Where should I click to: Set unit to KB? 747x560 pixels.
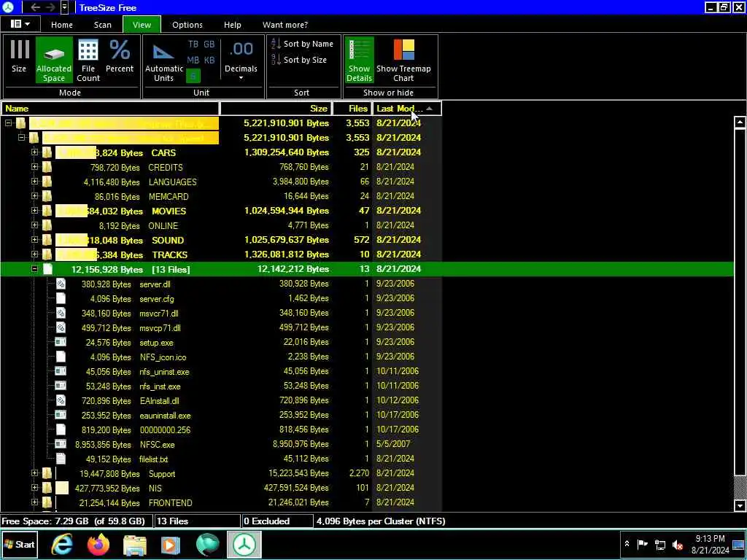[209, 60]
